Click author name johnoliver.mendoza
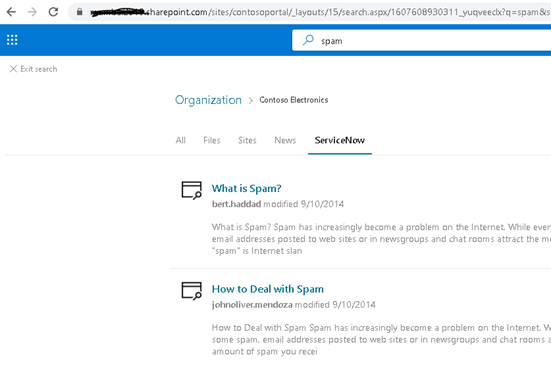The image size is (551, 382). click(252, 305)
